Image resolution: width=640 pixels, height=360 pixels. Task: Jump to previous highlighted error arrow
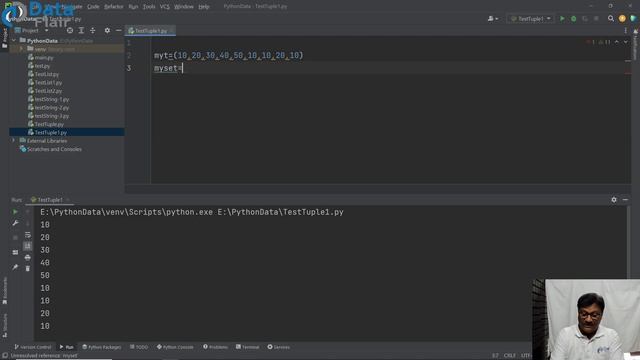pyautogui.click(x=616, y=42)
